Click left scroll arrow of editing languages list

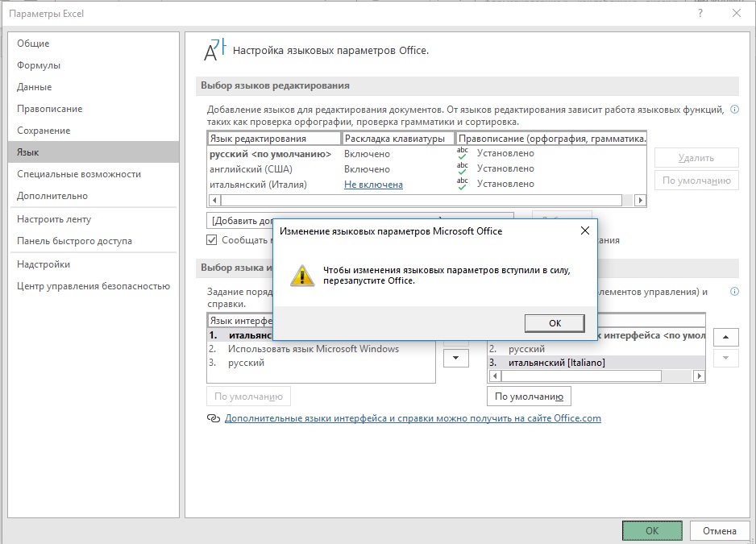(214, 200)
